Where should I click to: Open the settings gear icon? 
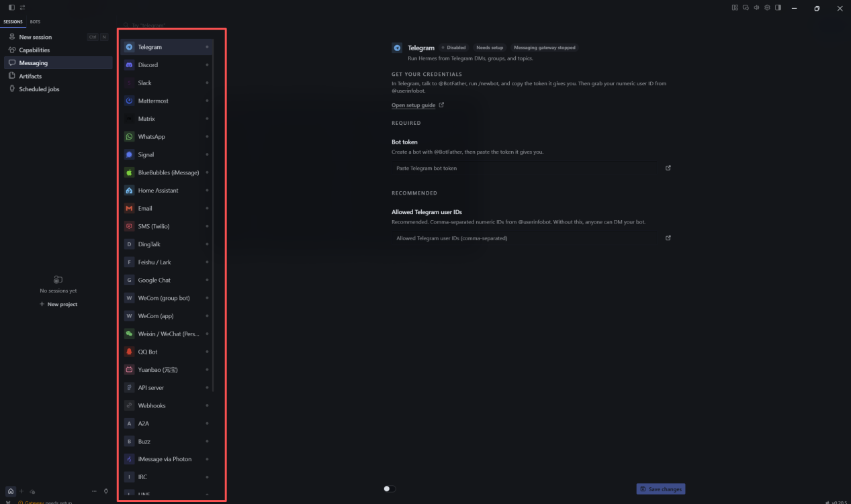coord(767,7)
